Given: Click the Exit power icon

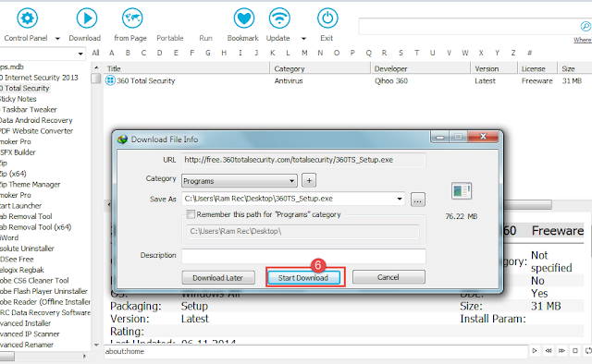Looking at the screenshot, I should pyautogui.click(x=327, y=18).
